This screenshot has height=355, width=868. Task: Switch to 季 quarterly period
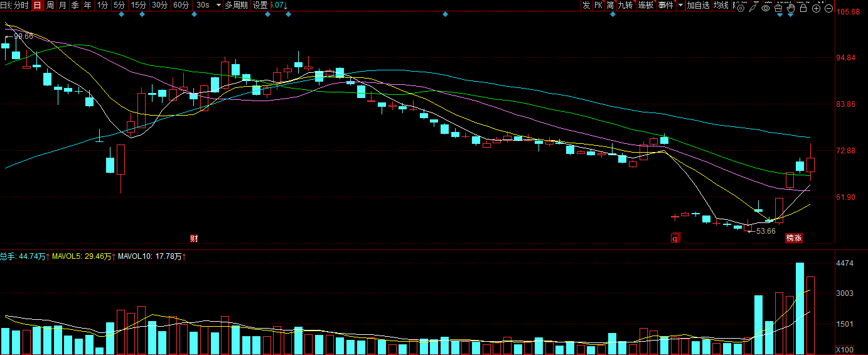75,5
